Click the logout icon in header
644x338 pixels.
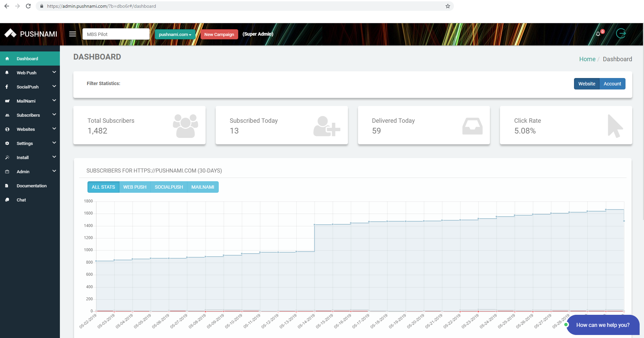tap(621, 34)
